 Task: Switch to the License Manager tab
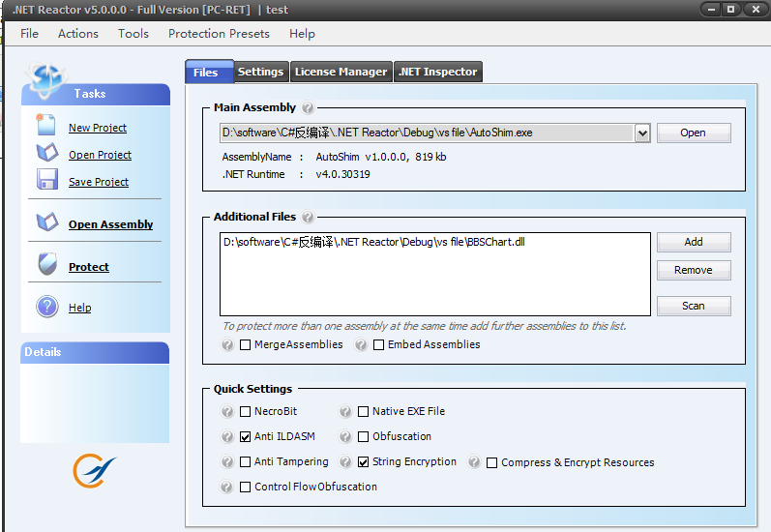click(341, 72)
